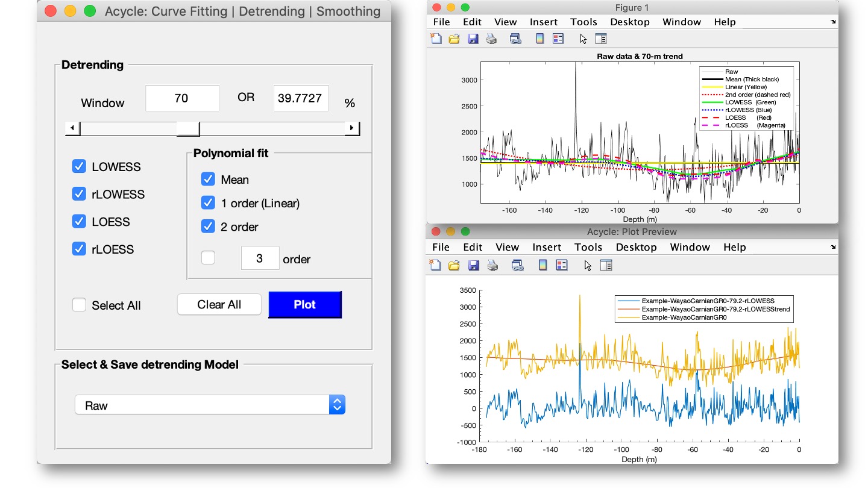This screenshot has width=868, height=488.
Task: Open Insert menu in Figure 1 window
Action: click(x=544, y=22)
